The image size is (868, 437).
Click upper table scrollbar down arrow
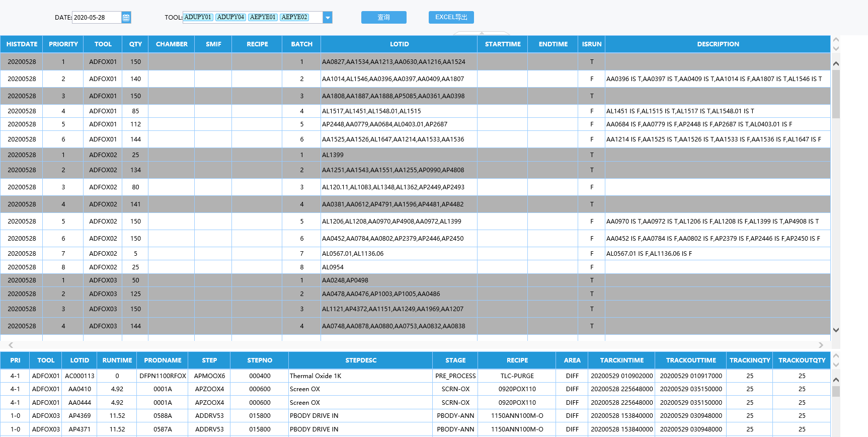click(x=836, y=330)
